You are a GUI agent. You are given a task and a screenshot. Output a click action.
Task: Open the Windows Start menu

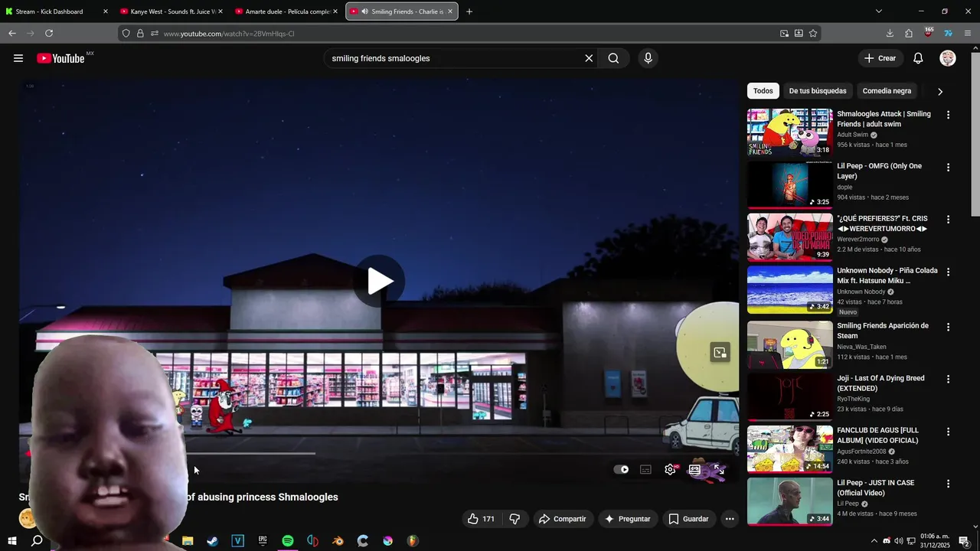11,541
